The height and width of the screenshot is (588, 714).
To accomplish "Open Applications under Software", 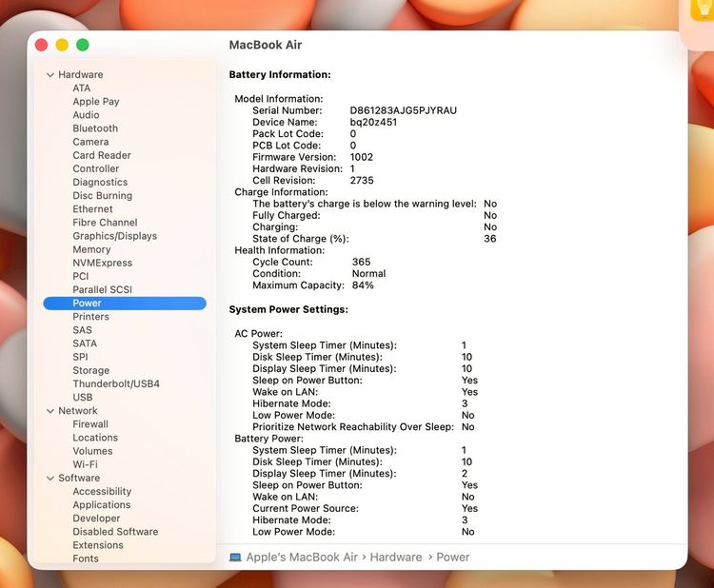I will pos(102,504).
